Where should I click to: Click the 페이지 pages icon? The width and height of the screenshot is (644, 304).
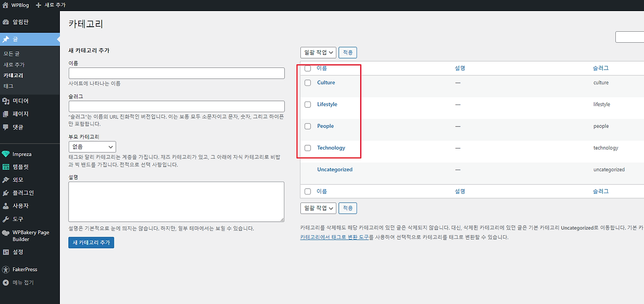click(x=6, y=114)
